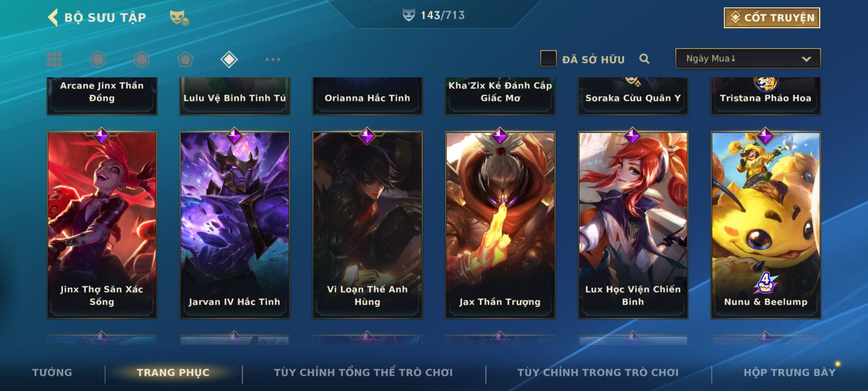Select Lux Học Viện Chiến Binh skin
Image resolution: width=868 pixels, height=391 pixels.
coord(633,224)
